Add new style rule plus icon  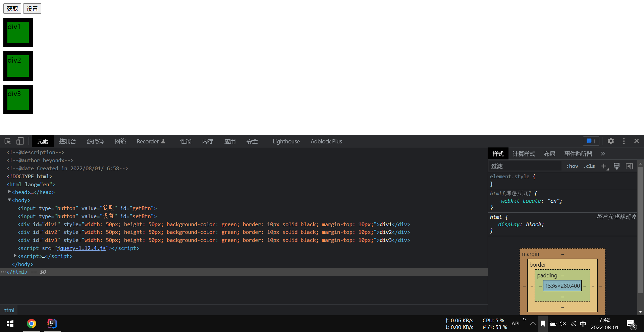click(x=604, y=166)
